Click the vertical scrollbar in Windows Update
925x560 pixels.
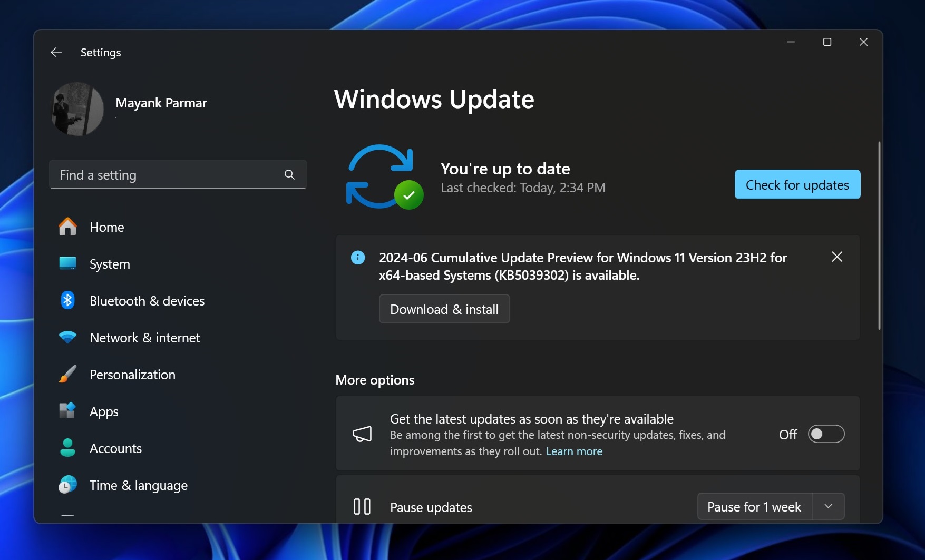pyautogui.click(x=879, y=235)
